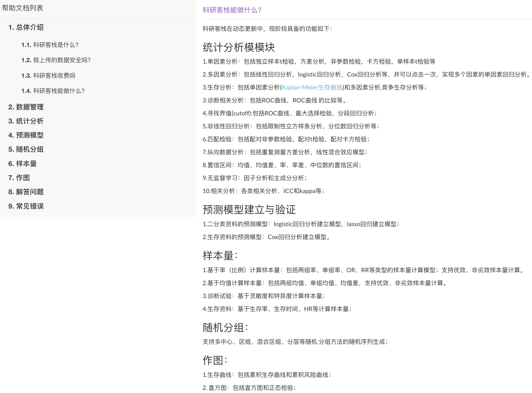Open article 1.3 科研客栈收费吗
This screenshot has width=532, height=393.
click(x=48, y=76)
